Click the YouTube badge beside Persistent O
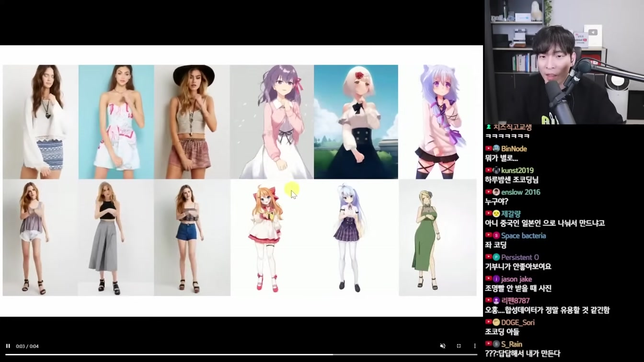 (489, 257)
